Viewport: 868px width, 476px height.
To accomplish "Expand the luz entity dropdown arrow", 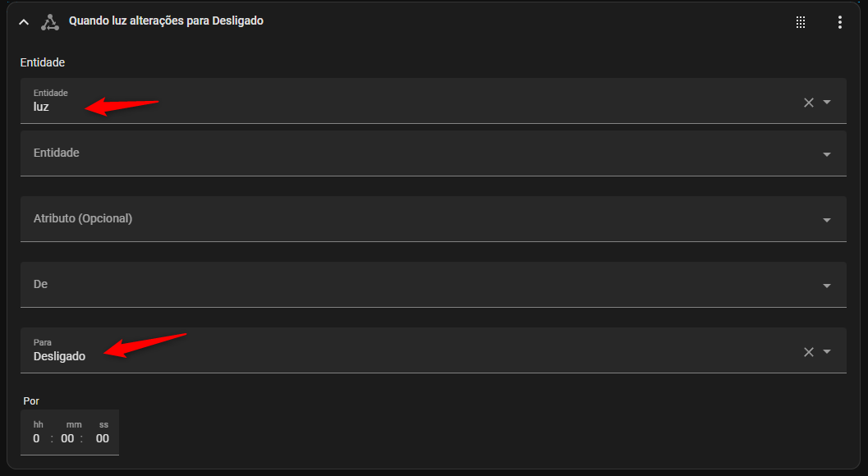I will pyautogui.click(x=827, y=103).
